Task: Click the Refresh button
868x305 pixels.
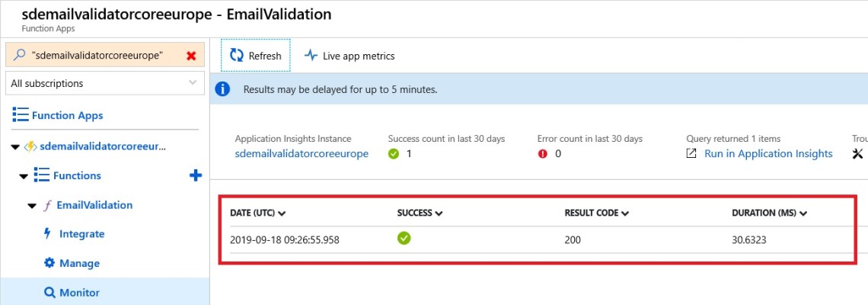Action: (256, 56)
